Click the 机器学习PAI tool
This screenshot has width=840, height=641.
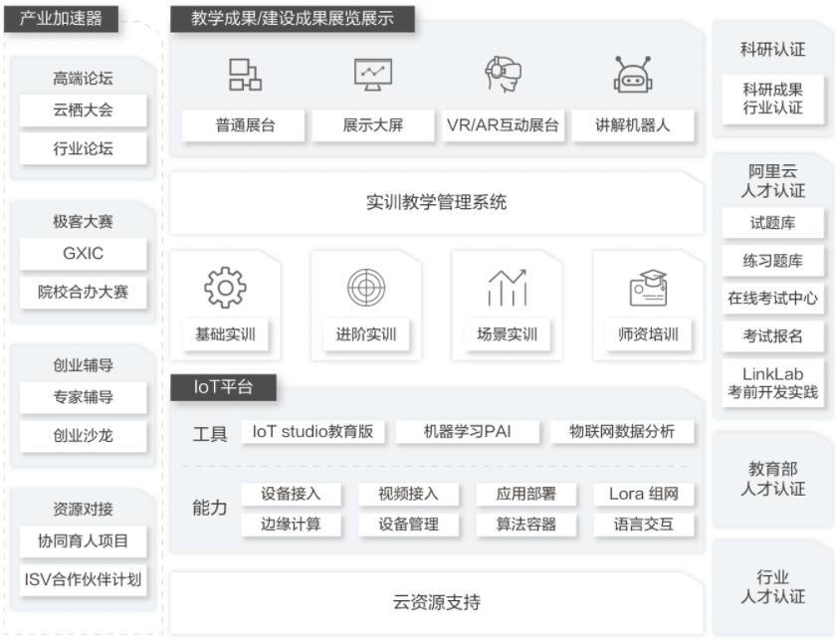click(x=467, y=431)
